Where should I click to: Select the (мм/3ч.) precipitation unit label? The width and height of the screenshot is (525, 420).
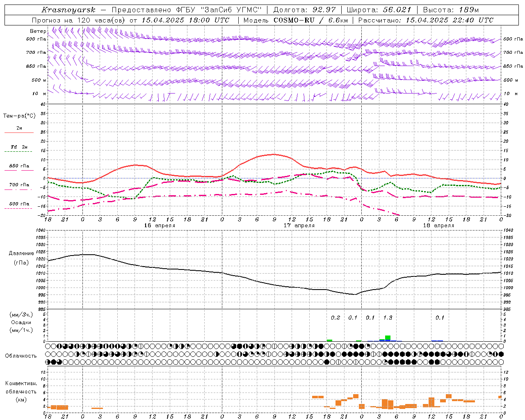(21, 315)
